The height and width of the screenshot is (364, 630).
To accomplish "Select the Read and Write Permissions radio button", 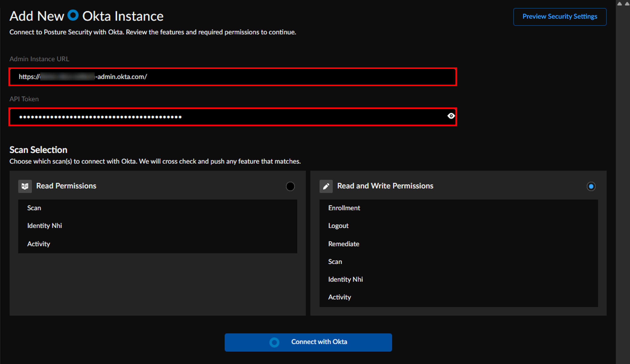I will 591,186.
